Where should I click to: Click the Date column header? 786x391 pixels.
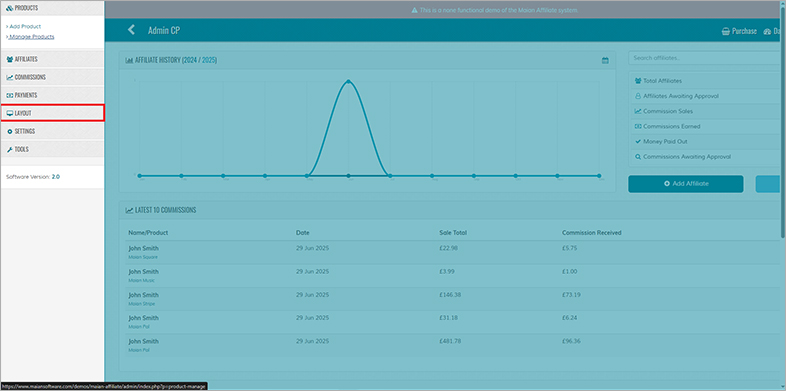pyautogui.click(x=303, y=233)
